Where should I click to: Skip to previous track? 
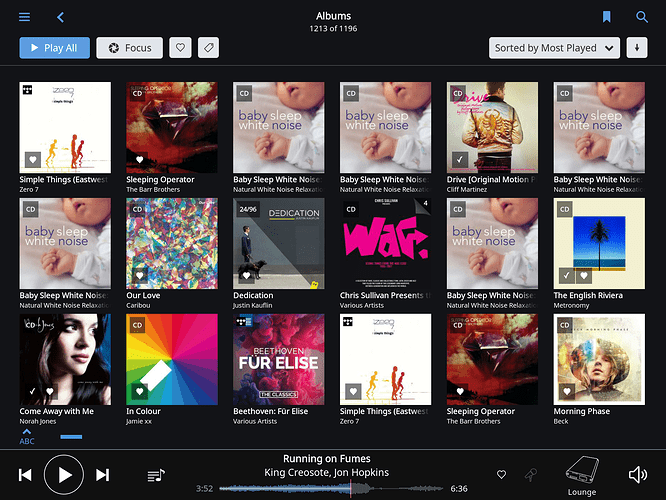click(25, 475)
